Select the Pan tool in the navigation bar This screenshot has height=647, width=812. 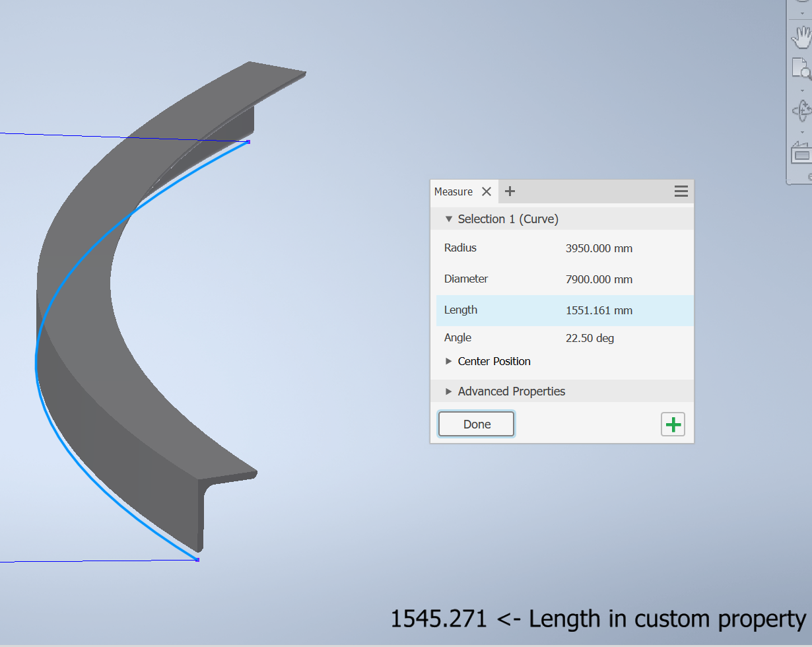(801, 38)
